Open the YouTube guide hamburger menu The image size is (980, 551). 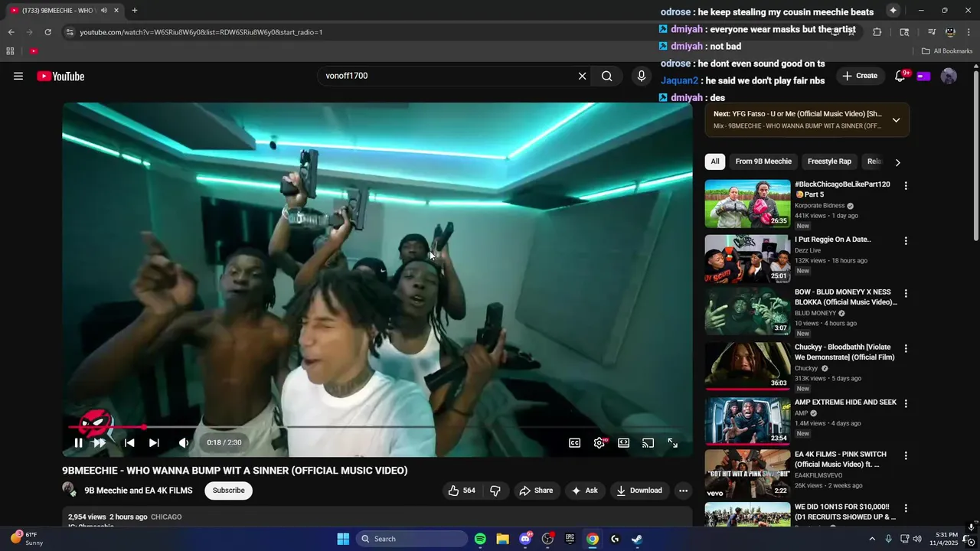point(18,76)
